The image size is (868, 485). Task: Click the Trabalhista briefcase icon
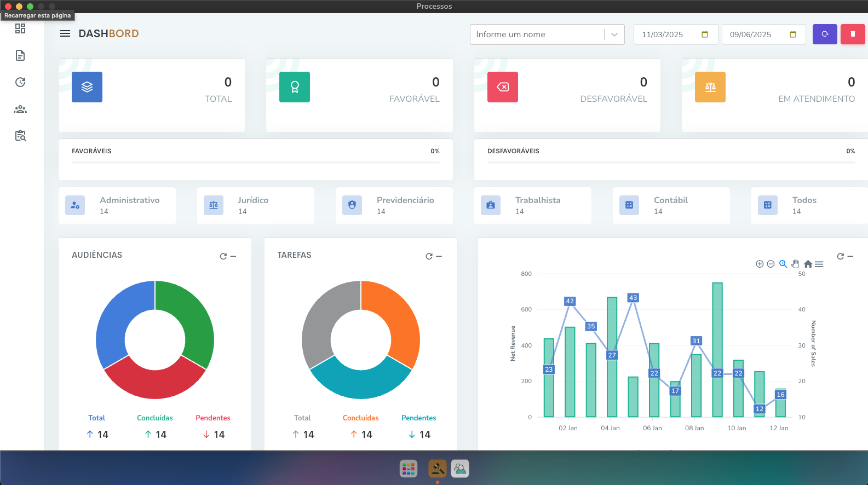tap(491, 205)
